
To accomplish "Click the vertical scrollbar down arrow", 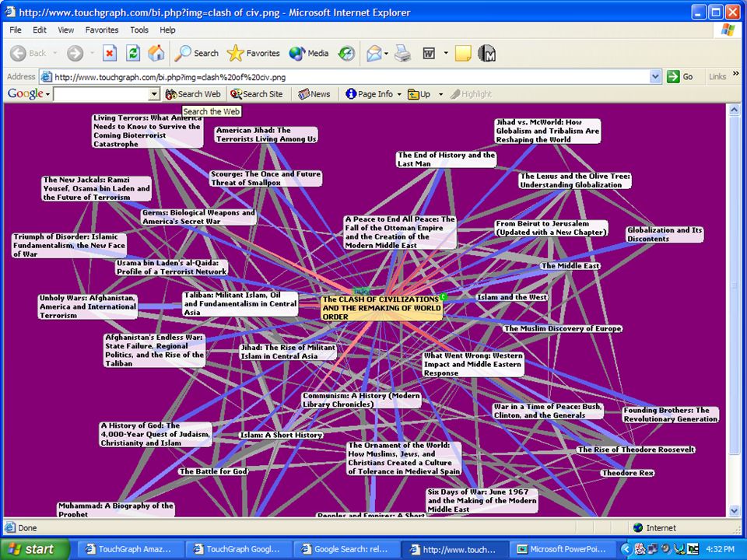I will pyautogui.click(x=734, y=511).
